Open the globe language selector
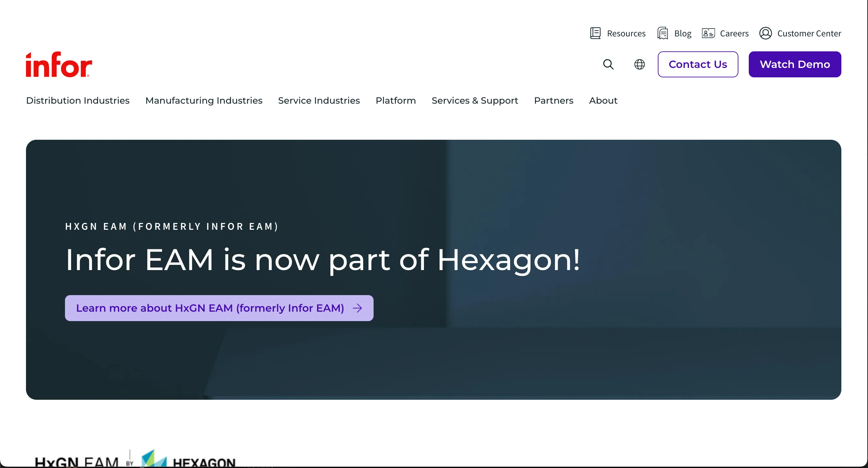This screenshot has width=868, height=468. [639, 64]
